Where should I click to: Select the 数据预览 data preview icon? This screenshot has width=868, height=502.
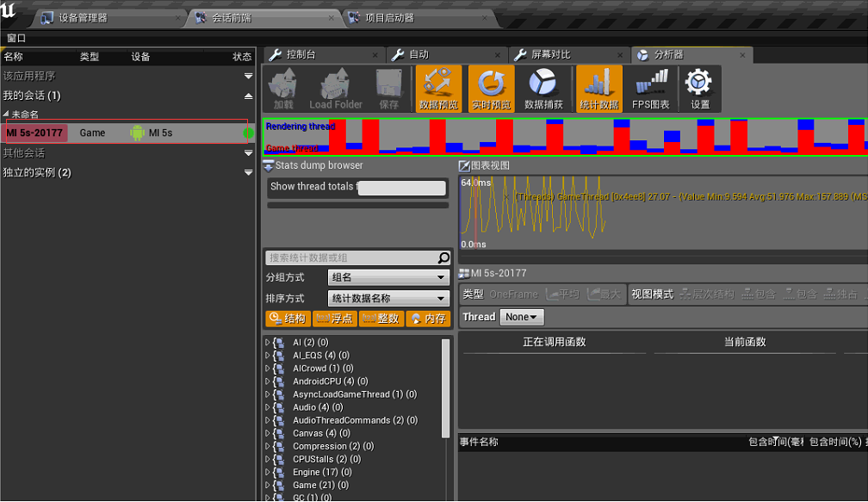437,88
